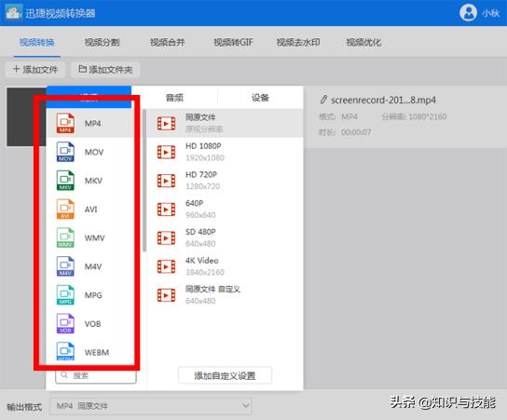Click the dark video thumbnail preview
This screenshot has width=507, height=420.
(x=26, y=117)
